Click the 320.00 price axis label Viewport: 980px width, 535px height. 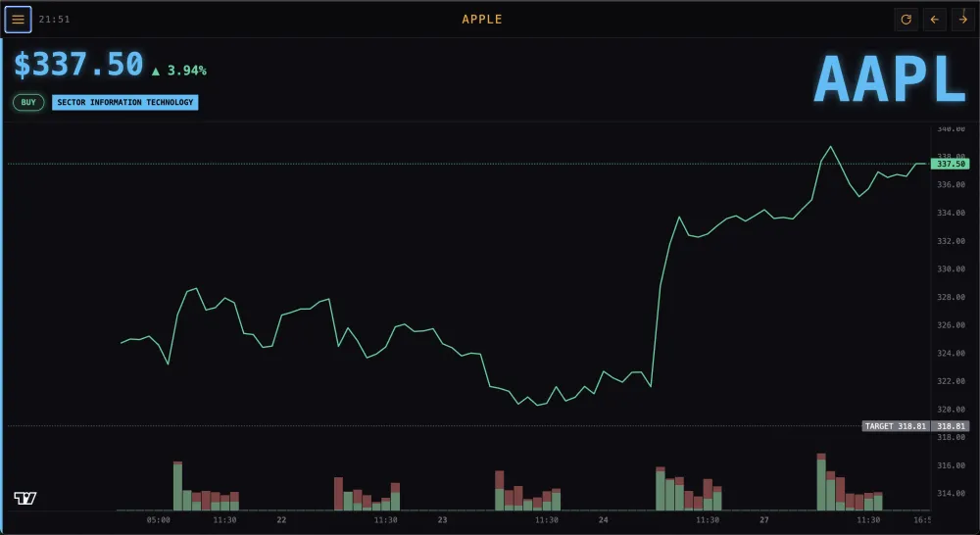pos(950,410)
